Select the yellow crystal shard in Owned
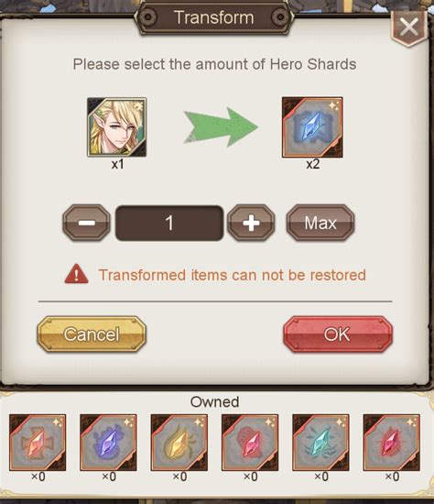The image size is (434, 504). (179, 443)
